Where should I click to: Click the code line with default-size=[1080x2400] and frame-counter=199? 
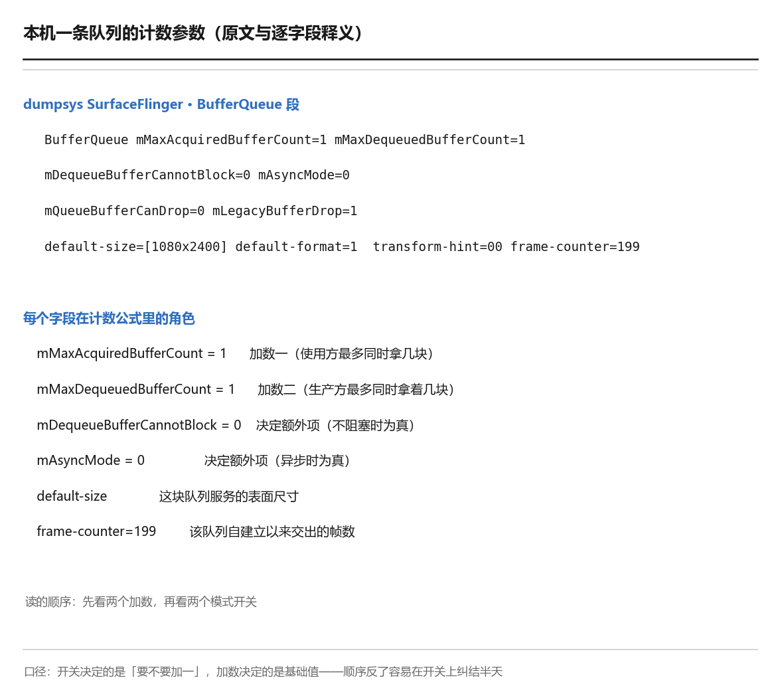[x=342, y=247]
